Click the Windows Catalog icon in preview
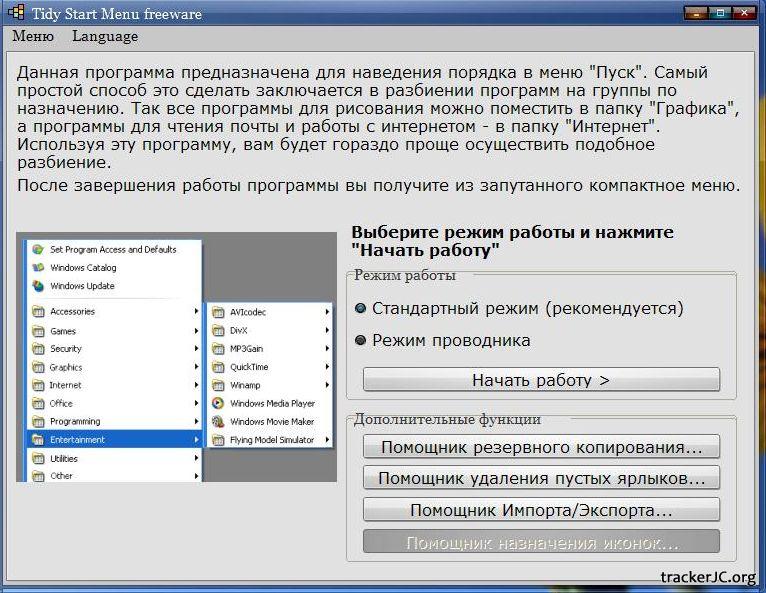Image resolution: width=766 pixels, height=593 pixels. pyautogui.click(x=38, y=268)
